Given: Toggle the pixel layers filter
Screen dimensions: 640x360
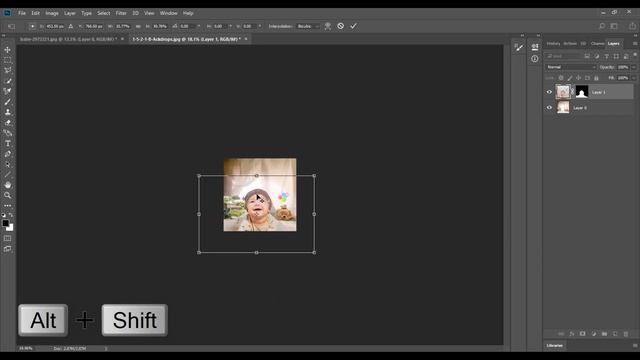Looking at the screenshot, I should pos(587,56).
